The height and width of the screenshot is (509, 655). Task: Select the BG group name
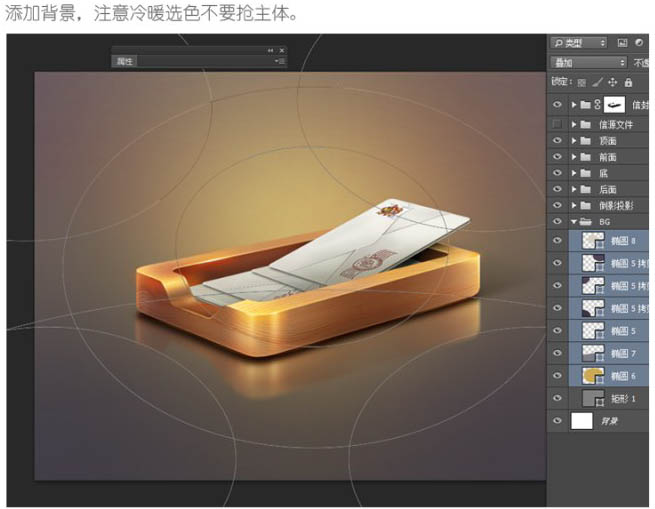[605, 222]
